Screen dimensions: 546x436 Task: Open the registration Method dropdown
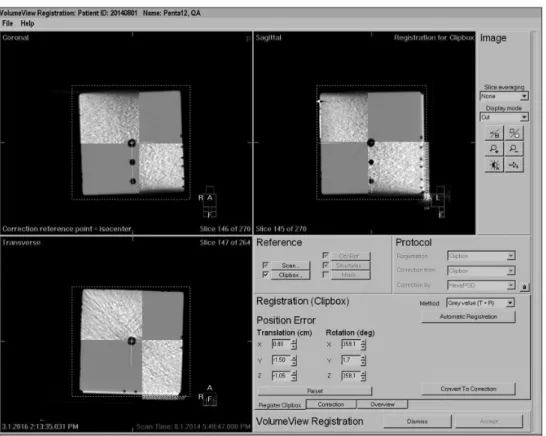tap(480, 303)
